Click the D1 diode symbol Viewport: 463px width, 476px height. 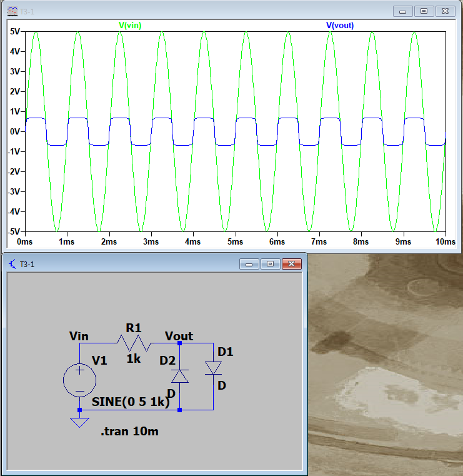(x=213, y=368)
